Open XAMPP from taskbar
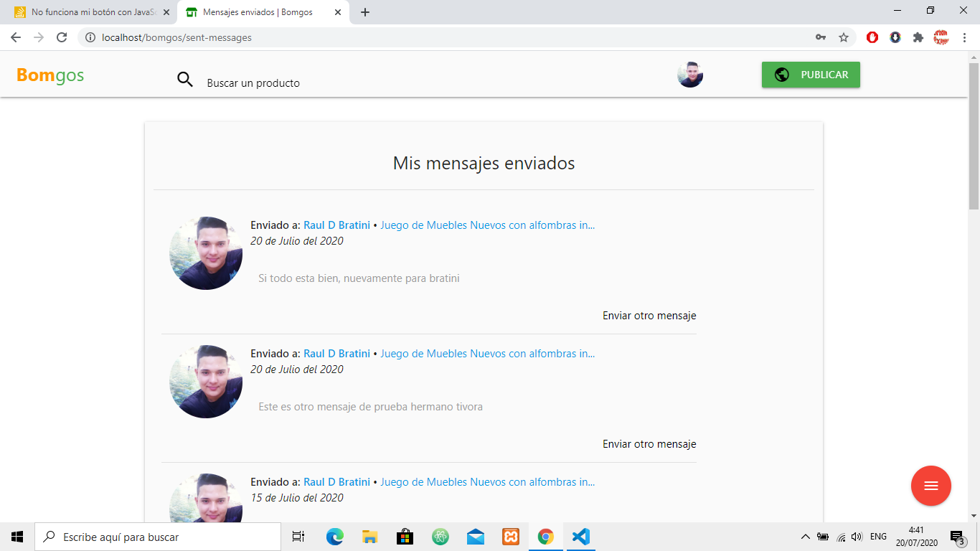This screenshot has height=551, width=980. tap(511, 537)
